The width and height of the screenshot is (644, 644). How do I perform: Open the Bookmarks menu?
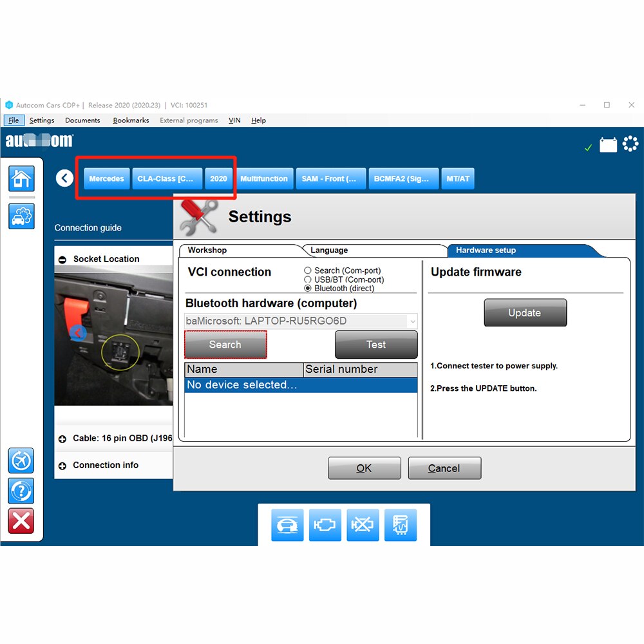[x=131, y=120]
